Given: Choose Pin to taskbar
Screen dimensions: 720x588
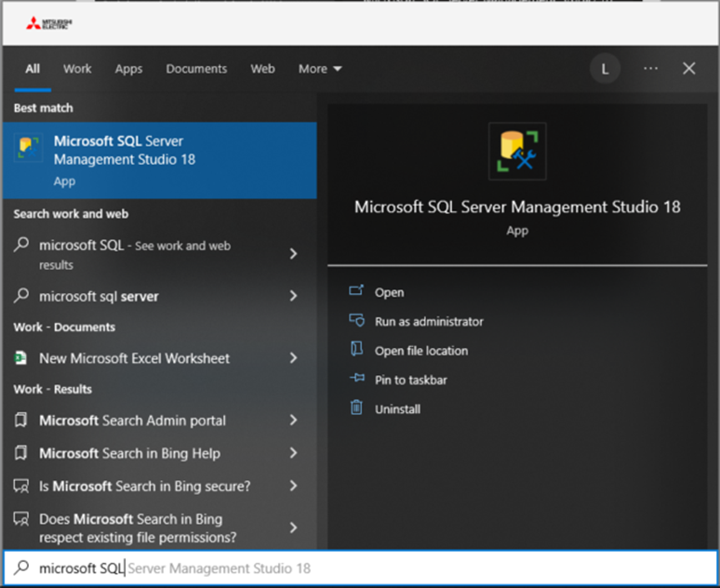Looking at the screenshot, I should (410, 381).
